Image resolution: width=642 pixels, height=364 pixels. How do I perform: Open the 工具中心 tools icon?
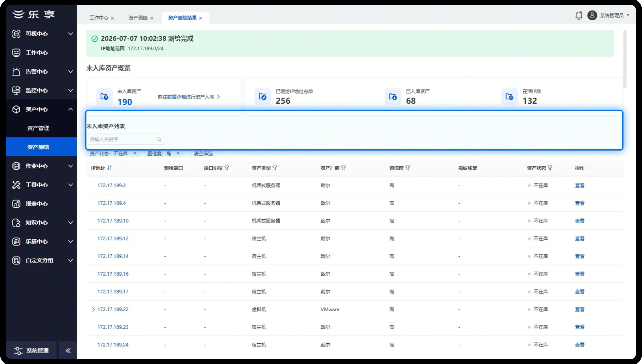coord(16,185)
